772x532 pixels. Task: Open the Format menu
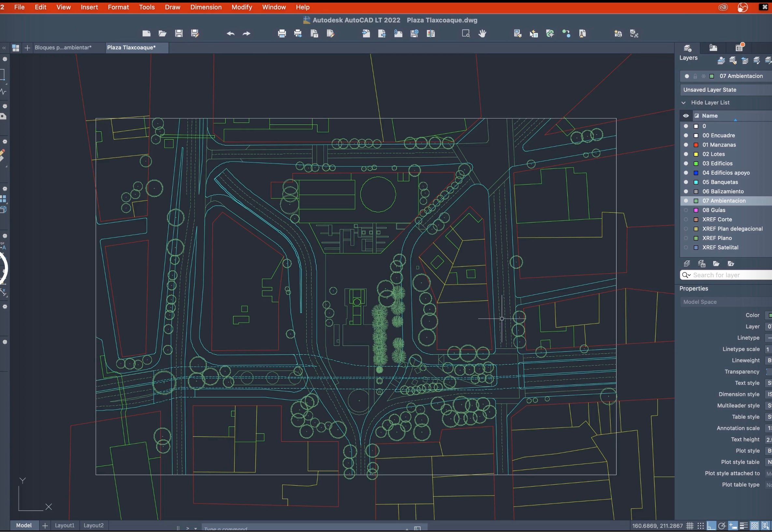pos(118,7)
